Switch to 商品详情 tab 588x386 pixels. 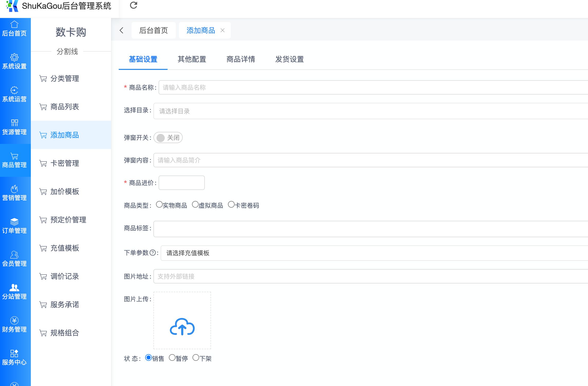[241, 59]
